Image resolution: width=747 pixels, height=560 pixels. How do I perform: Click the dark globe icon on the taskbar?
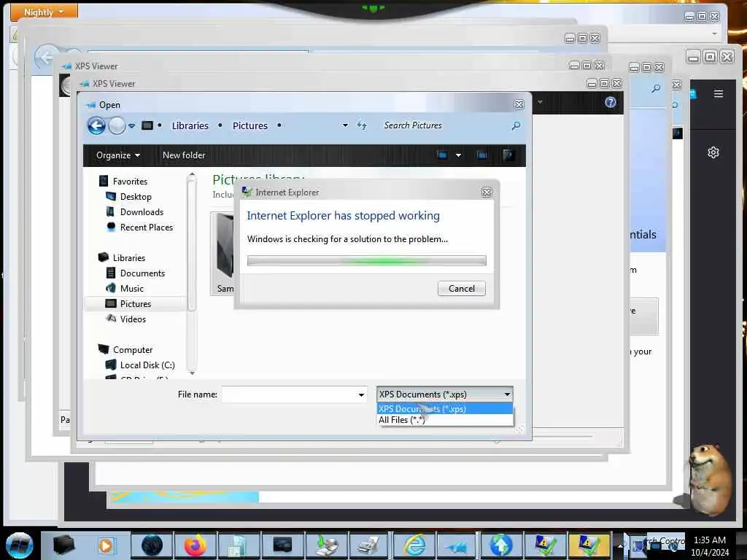[x=152, y=545]
